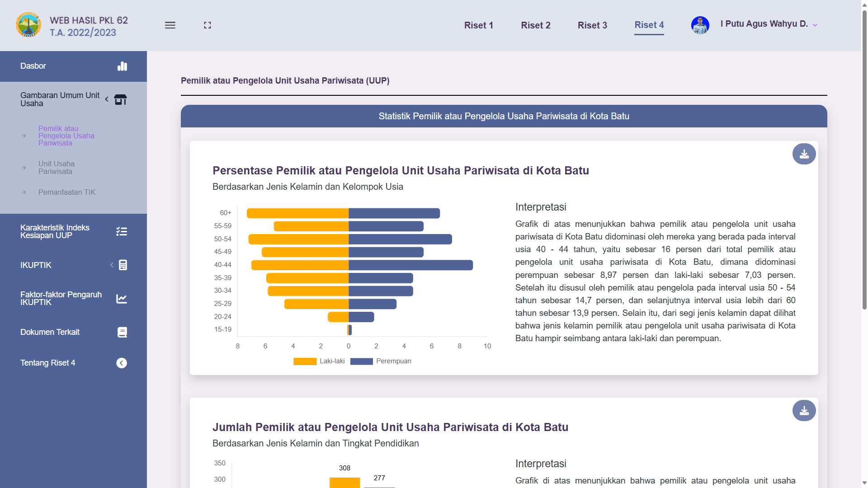Click the blue Perempuan bar for 50-54
Viewport: 868px width, 488px height.
(400, 239)
